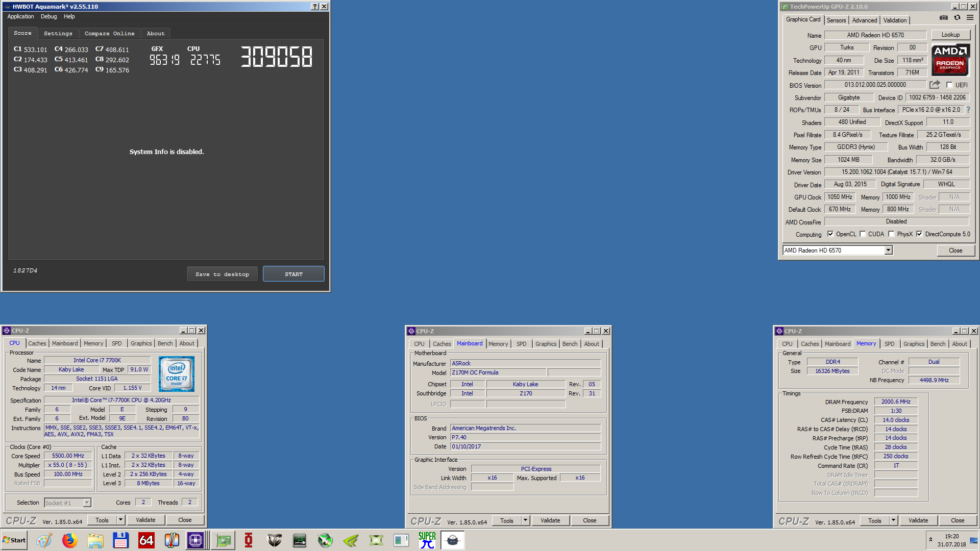This screenshot has height=551, width=980.
Task: Click the green Nvidia taskbar icon
Action: (351, 540)
